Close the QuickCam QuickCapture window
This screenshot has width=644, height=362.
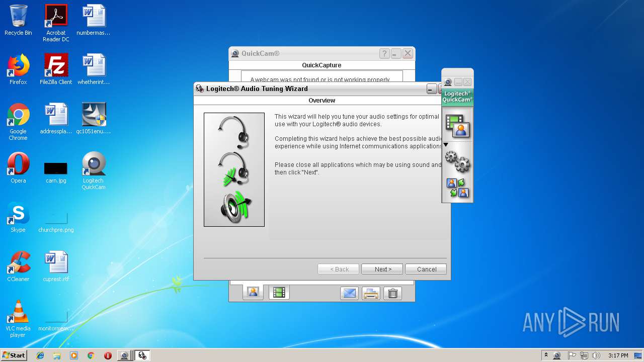(408, 53)
